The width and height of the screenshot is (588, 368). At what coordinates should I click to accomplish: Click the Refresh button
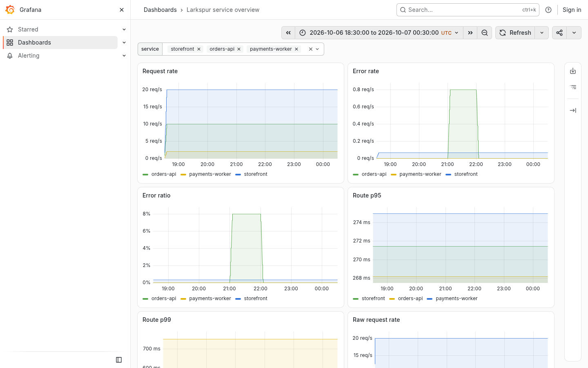click(x=515, y=33)
